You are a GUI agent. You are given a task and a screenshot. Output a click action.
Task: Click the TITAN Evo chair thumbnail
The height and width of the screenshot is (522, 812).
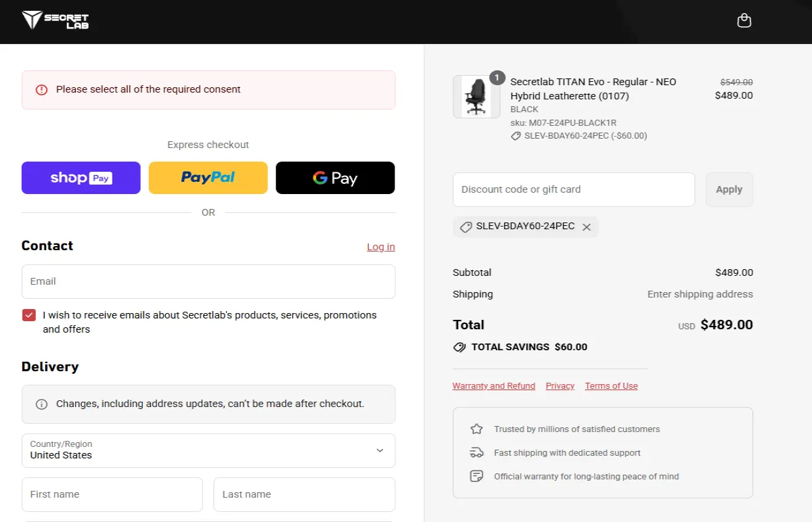pos(476,97)
